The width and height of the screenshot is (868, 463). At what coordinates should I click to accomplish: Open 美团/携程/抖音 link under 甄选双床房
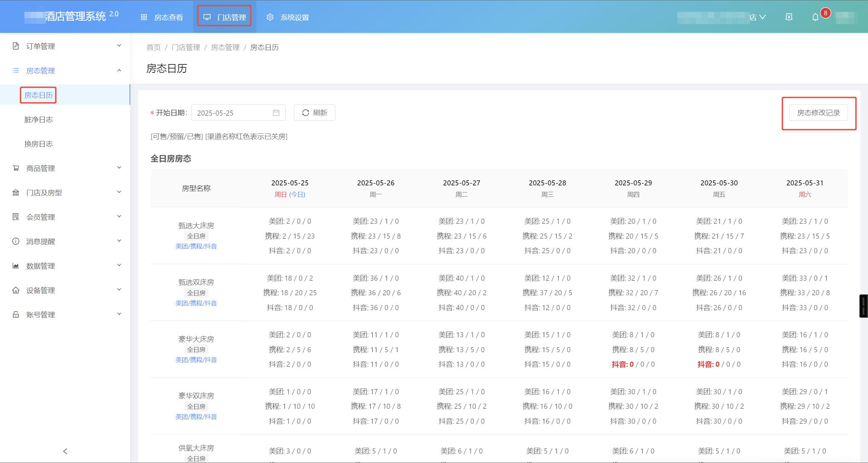(196, 303)
